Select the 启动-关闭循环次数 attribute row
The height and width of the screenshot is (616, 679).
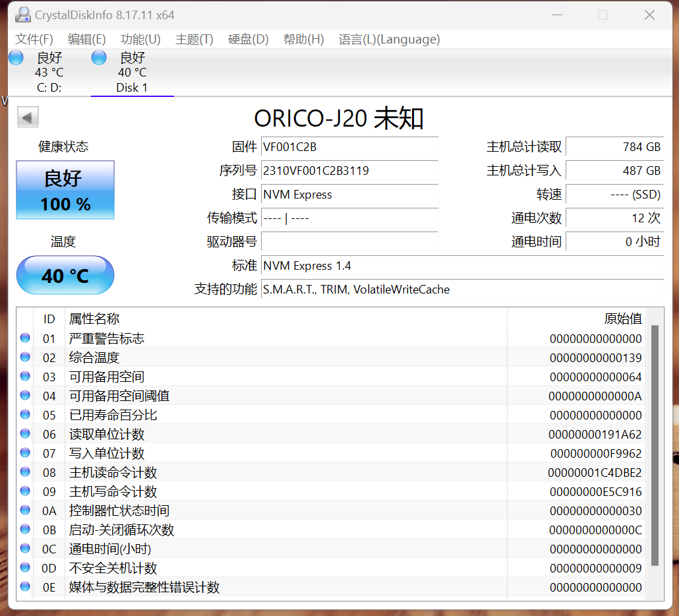click(x=332, y=530)
